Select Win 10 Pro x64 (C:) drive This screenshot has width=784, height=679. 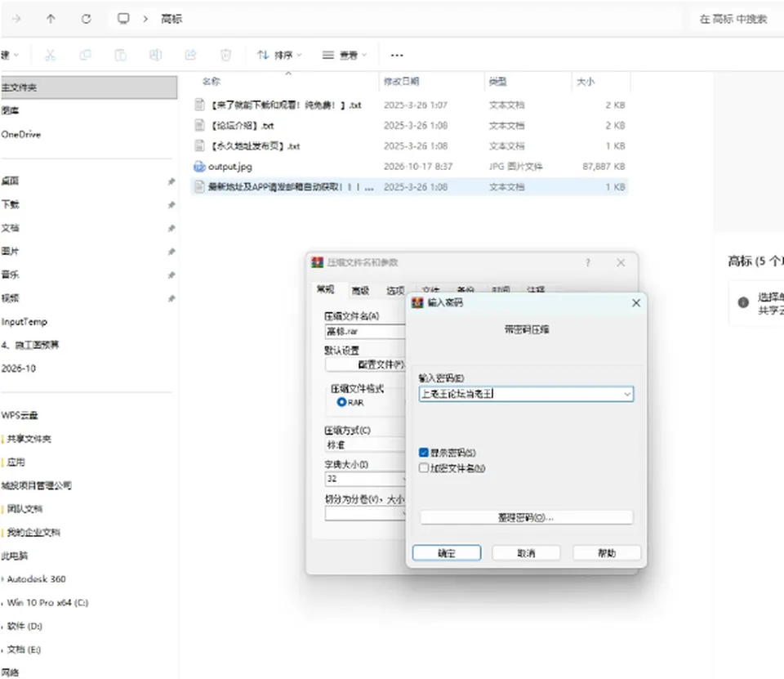pos(48,602)
